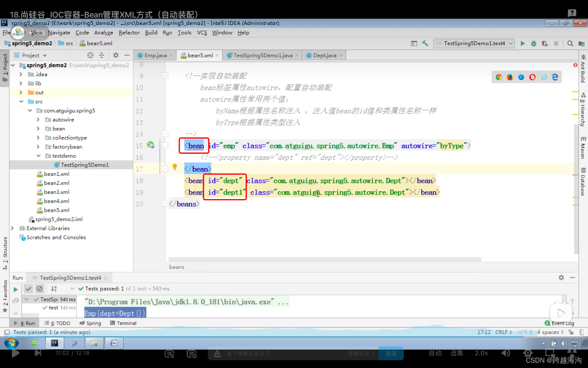Skip to next video in player

click(38, 353)
